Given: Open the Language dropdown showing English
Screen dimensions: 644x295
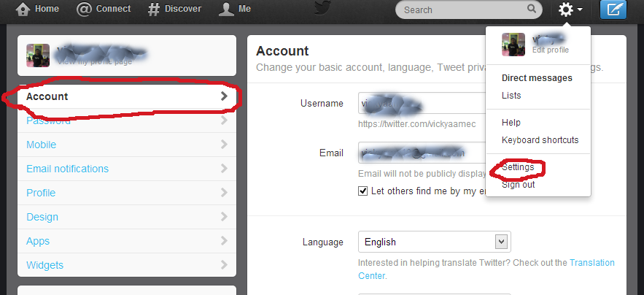Looking at the screenshot, I should pyautogui.click(x=435, y=242).
